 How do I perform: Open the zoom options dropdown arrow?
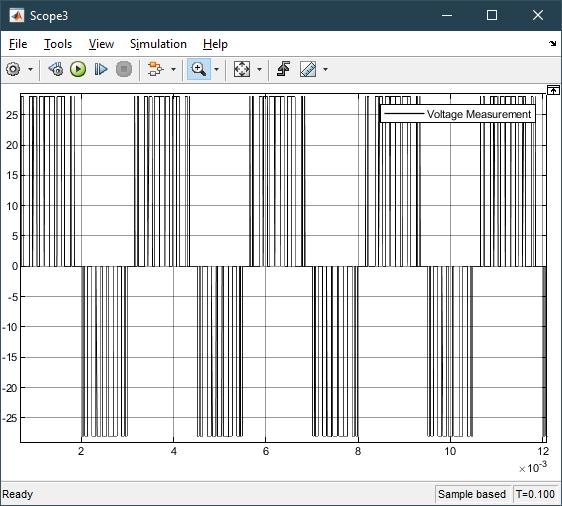point(216,69)
